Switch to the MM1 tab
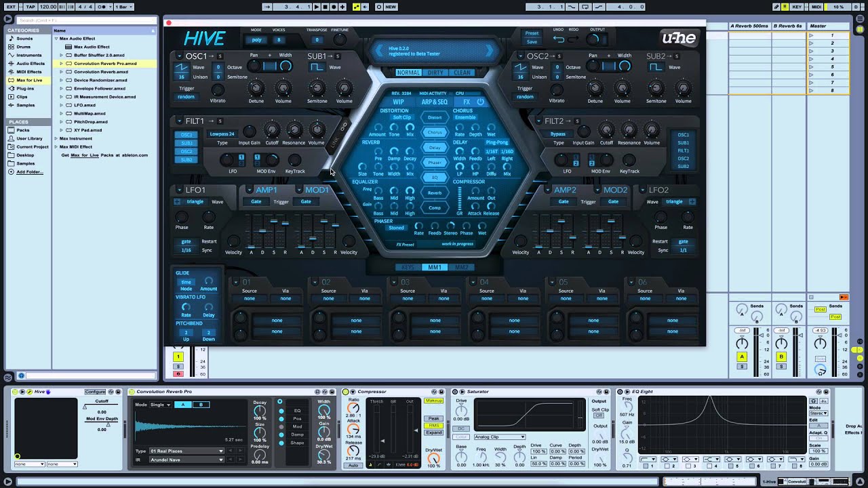Image resolution: width=868 pixels, height=488 pixels. click(x=435, y=267)
